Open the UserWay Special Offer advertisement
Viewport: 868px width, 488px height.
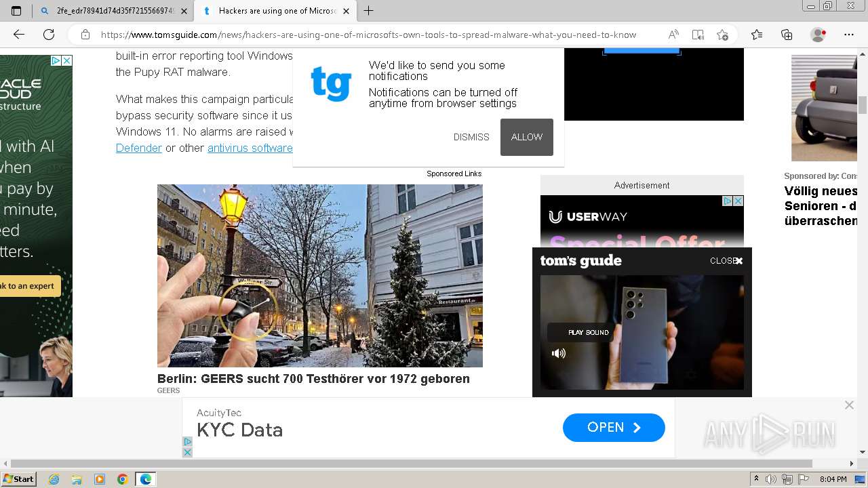pos(642,222)
